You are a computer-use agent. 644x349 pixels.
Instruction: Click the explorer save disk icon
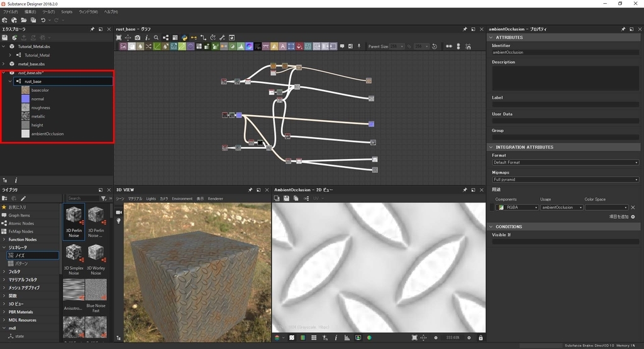[4, 37]
